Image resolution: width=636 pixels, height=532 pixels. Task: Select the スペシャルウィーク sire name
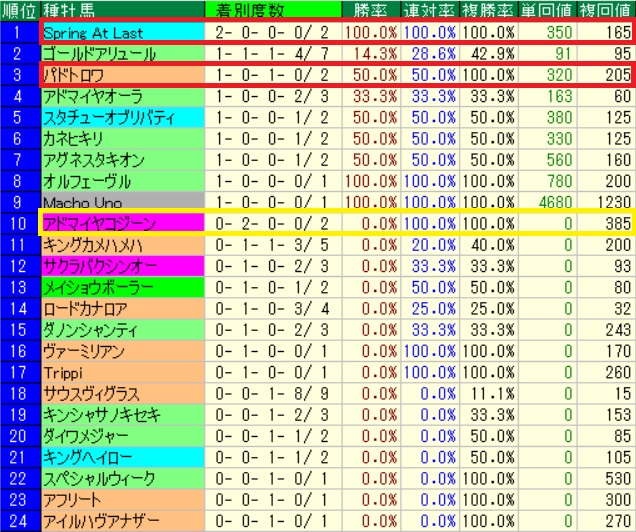click(99, 479)
